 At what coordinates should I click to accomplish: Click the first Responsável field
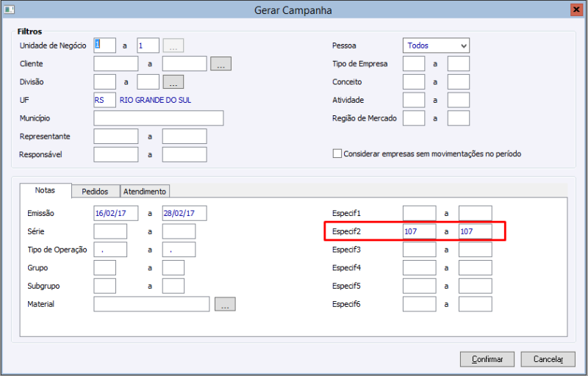116,155
